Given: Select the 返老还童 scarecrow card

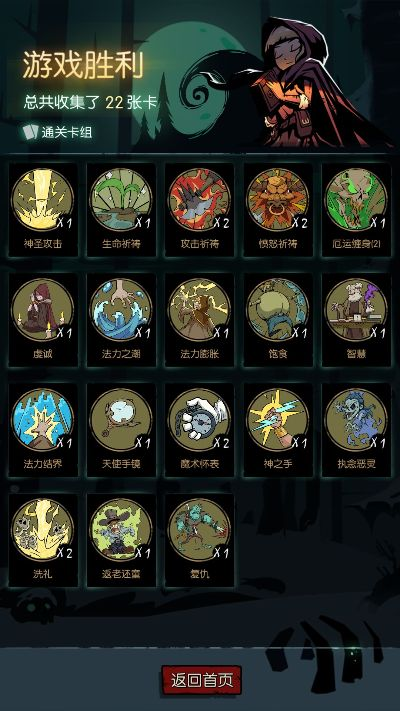Looking at the screenshot, I should tap(121, 530).
